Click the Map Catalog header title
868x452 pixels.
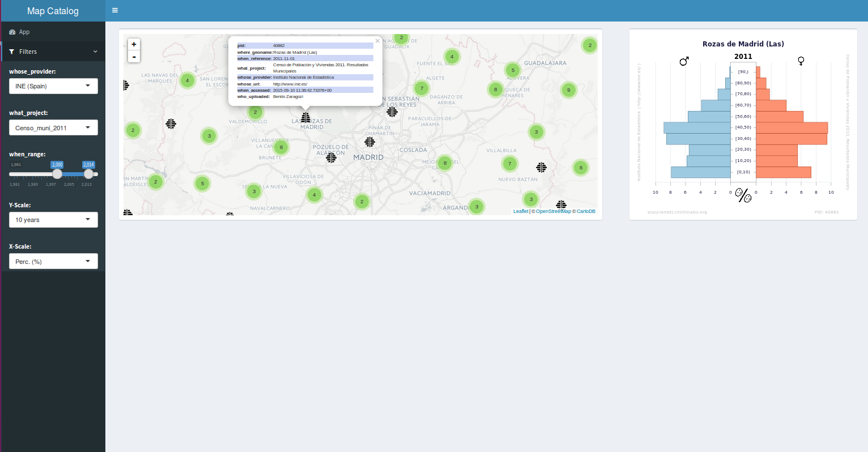point(53,11)
